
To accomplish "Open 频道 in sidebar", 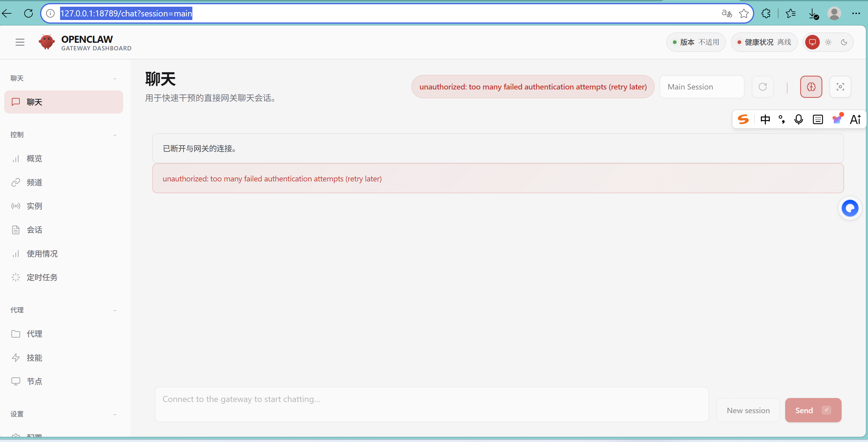I will tap(64, 182).
